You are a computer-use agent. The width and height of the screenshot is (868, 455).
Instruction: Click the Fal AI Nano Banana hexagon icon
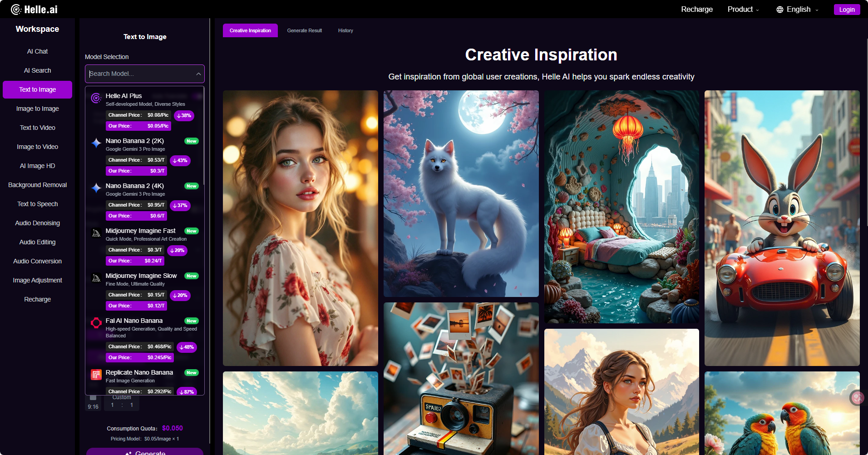tap(96, 323)
